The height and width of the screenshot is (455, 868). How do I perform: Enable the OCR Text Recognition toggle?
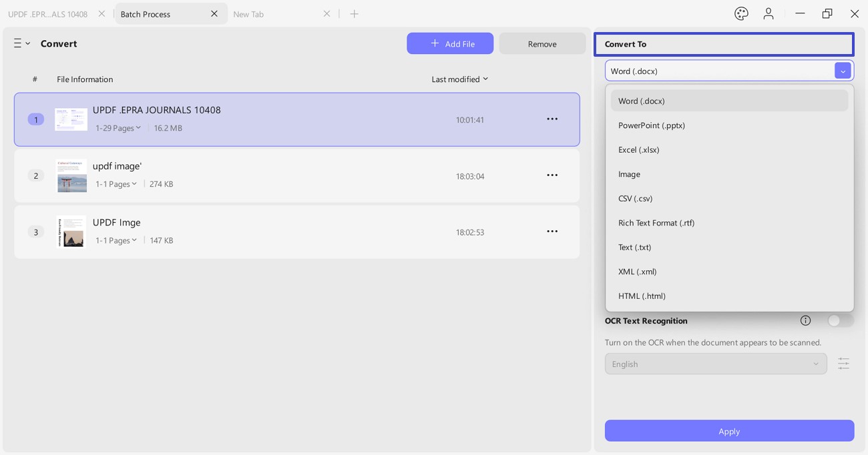pos(839,321)
